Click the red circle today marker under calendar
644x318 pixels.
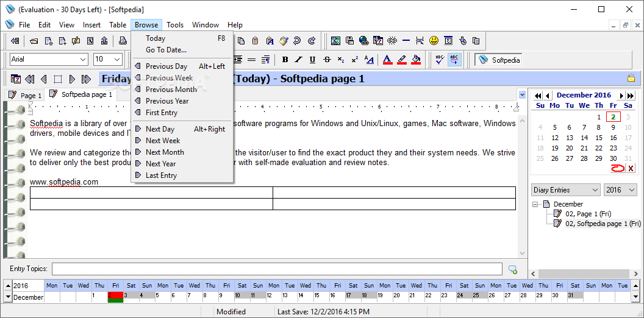(x=617, y=168)
